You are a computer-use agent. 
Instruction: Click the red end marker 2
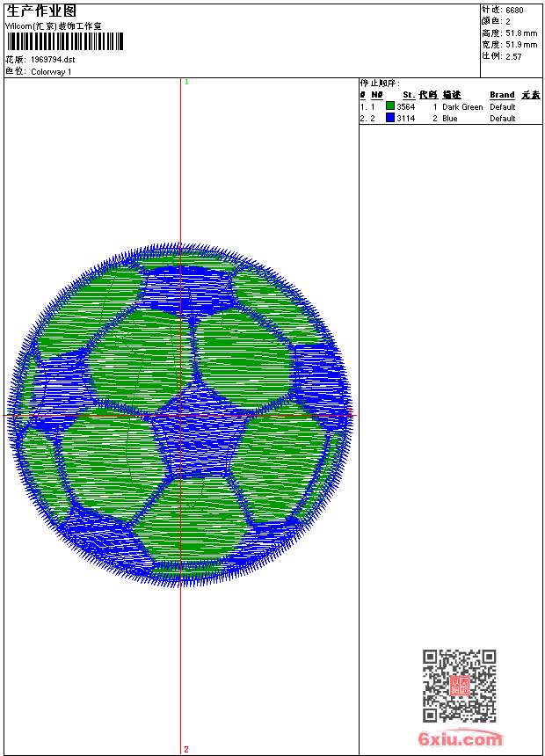point(186,749)
